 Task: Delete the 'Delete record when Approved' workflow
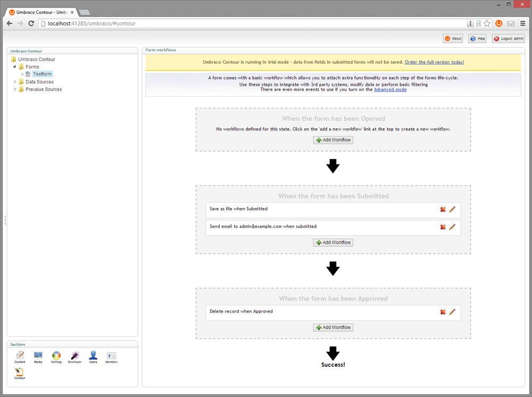tap(443, 312)
